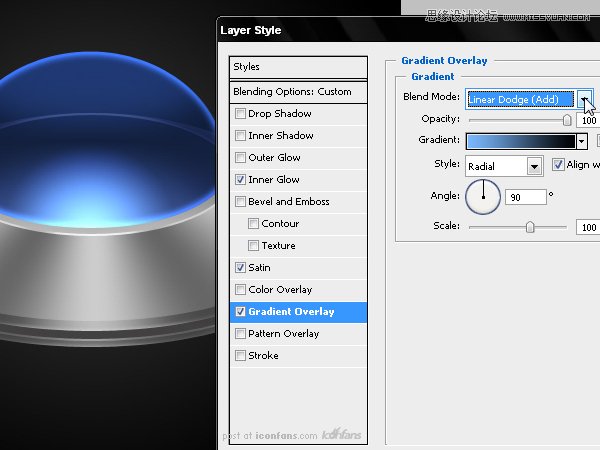
Task: Enable the Drop Shadow checkbox
Action: 240,114
